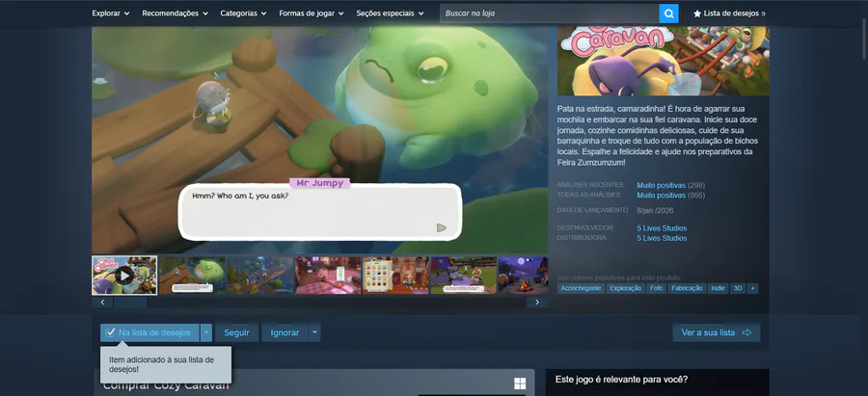The width and height of the screenshot is (868, 396).
Task: Expand the Categorias menu
Action: 243,13
